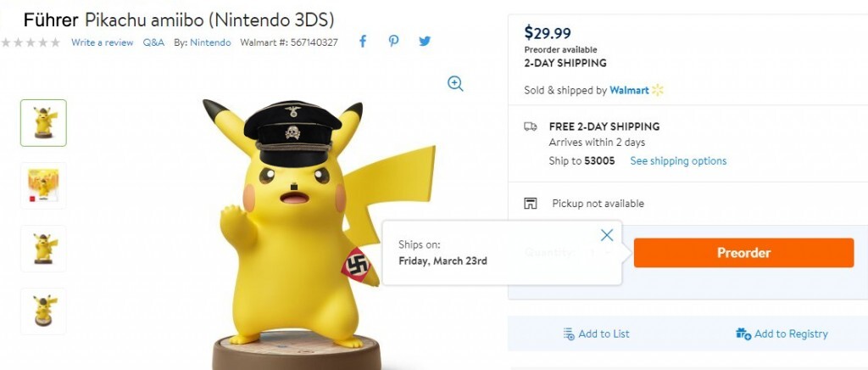This screenshot has width=868, height=370.
Task: Click the Add to Registry gift icon
Action: point(743,334)
